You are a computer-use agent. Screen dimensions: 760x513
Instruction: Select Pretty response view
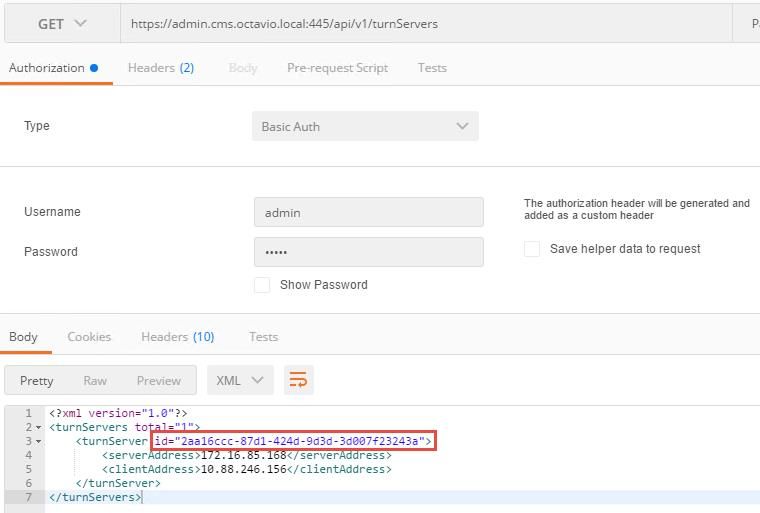tap(36, 381)
